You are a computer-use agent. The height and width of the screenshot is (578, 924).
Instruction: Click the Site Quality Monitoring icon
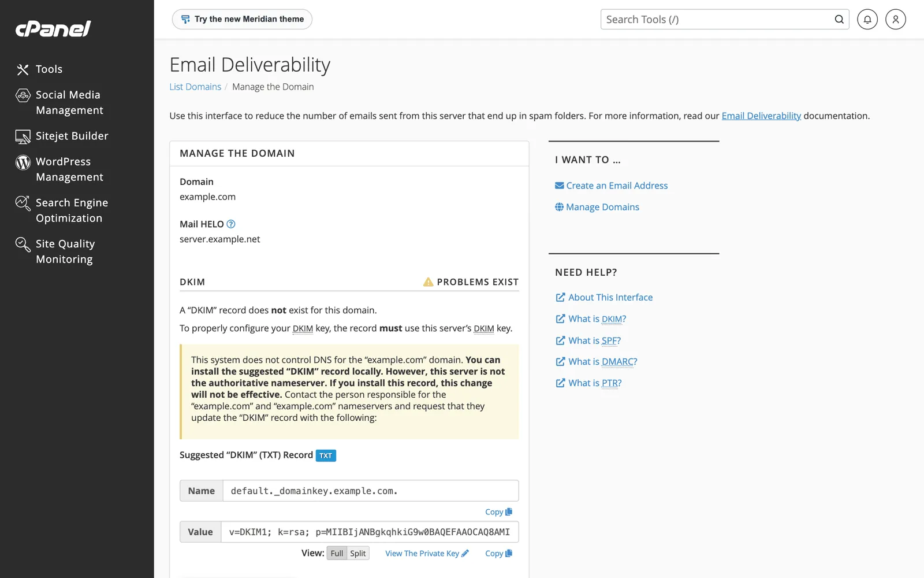(23, 244)
